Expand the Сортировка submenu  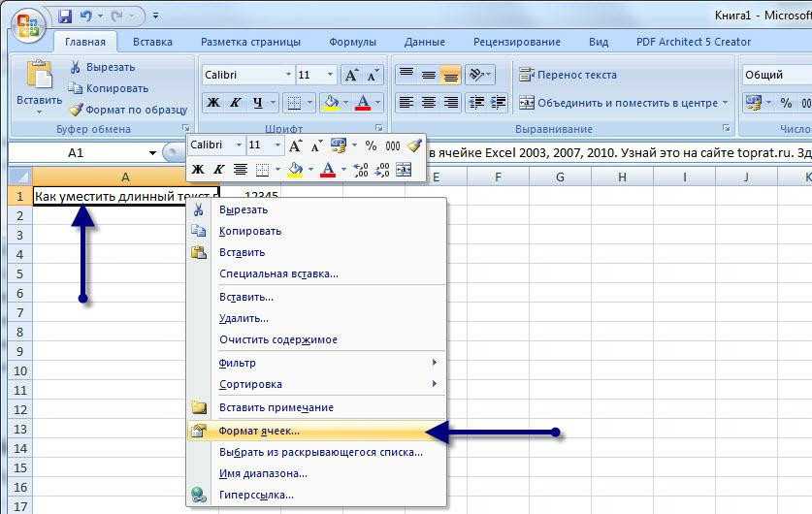316,384
